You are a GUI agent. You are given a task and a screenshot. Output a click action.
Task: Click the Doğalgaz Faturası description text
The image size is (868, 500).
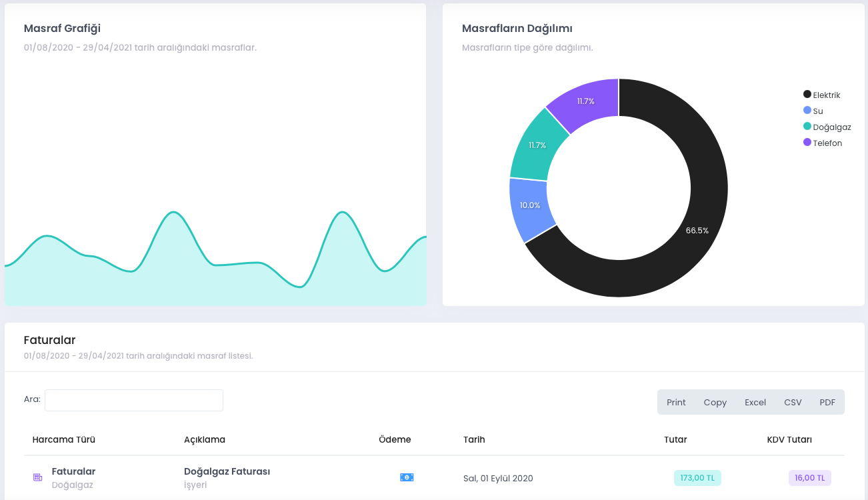tap(227, 471)
